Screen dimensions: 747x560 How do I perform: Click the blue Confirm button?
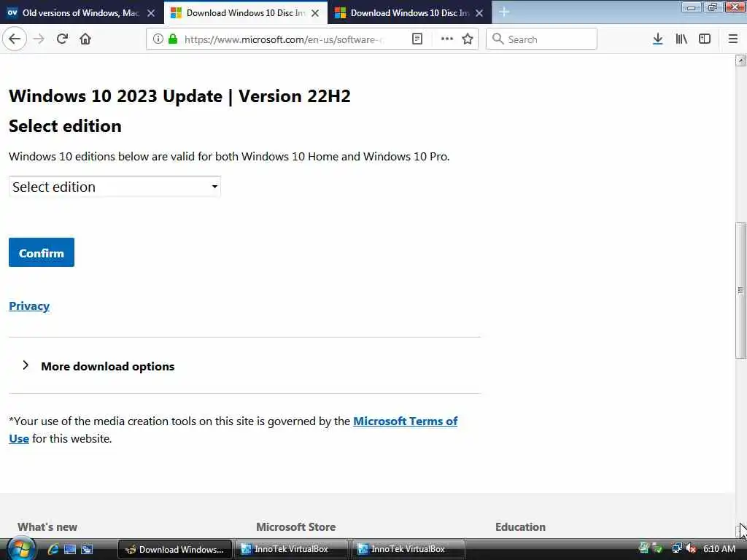tap(42, 252)
